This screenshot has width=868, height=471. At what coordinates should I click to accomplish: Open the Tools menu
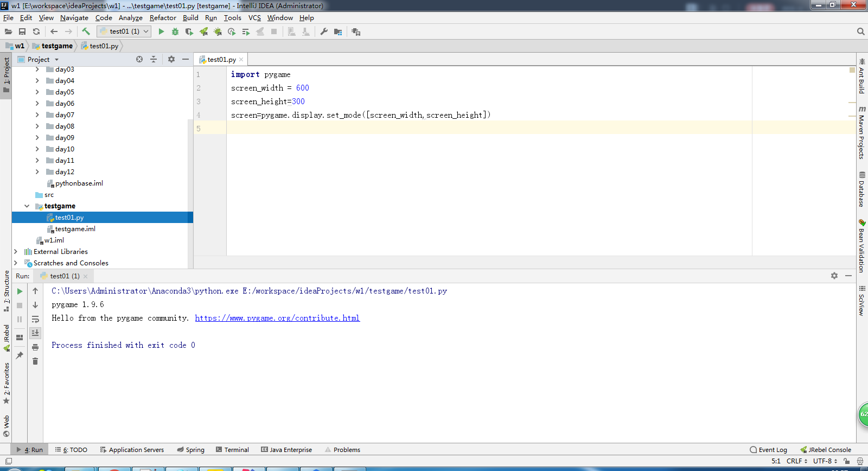[233, 18]
